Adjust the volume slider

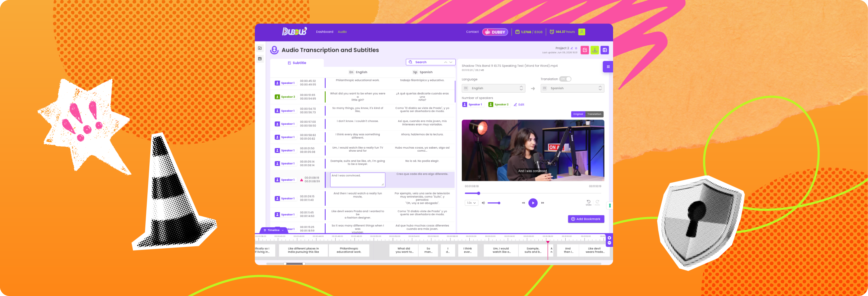coord(494,203)
